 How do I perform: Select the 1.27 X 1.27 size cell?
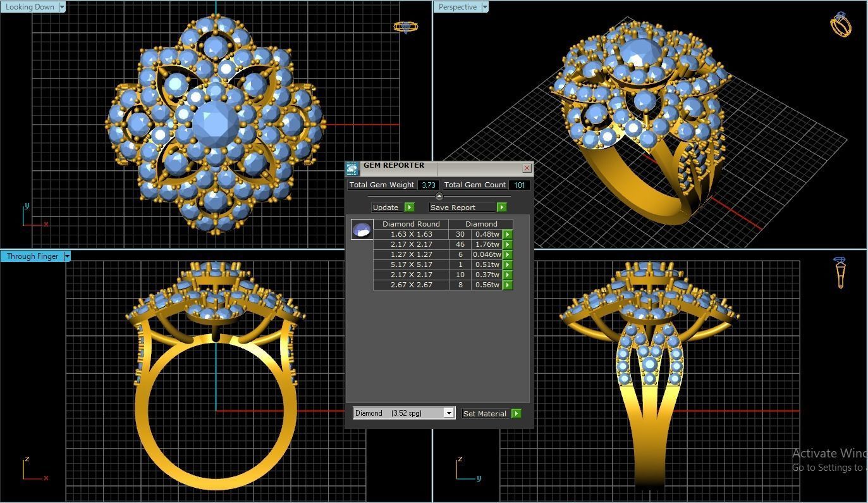[x=412, y=254]
